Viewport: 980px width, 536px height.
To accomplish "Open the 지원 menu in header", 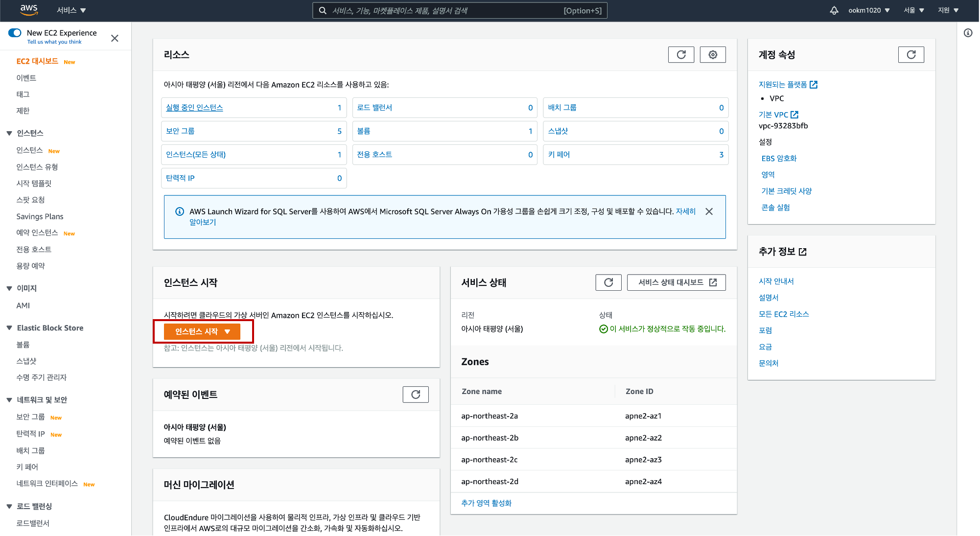I will (x=948, y=10).
